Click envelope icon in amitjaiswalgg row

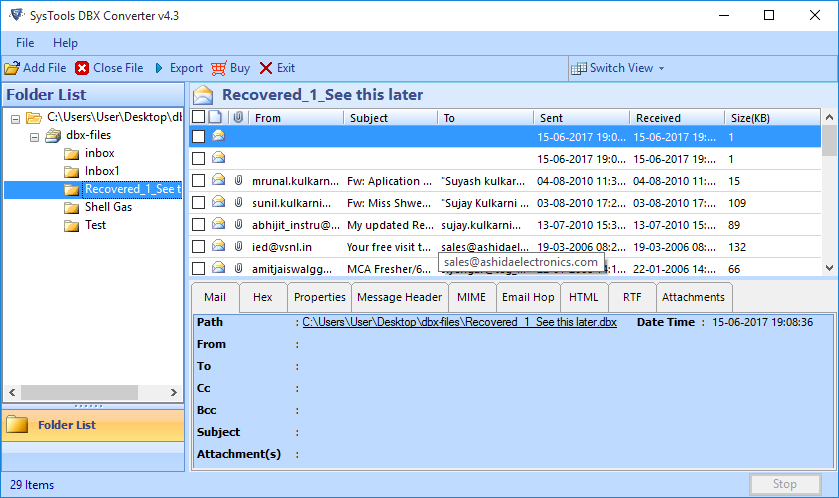pyautogui.click(x=218, y=267)
